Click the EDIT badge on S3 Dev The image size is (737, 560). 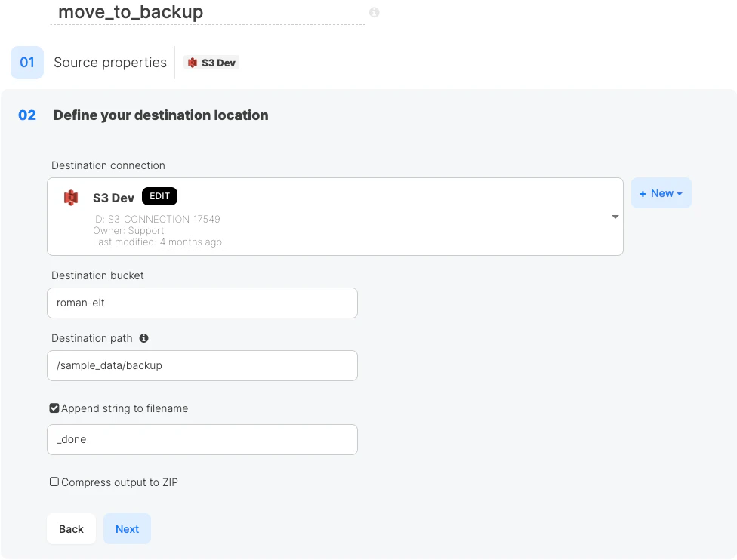coord(159,196)
